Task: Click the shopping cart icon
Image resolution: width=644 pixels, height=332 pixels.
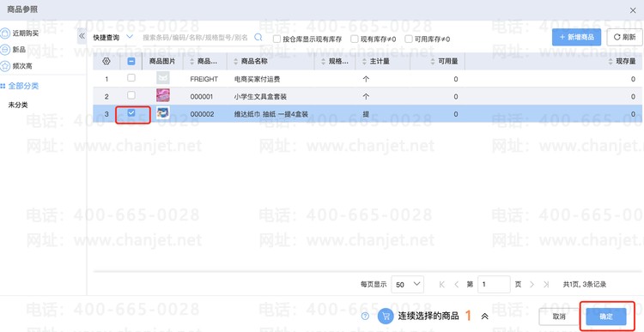Action: coord(386,317)
